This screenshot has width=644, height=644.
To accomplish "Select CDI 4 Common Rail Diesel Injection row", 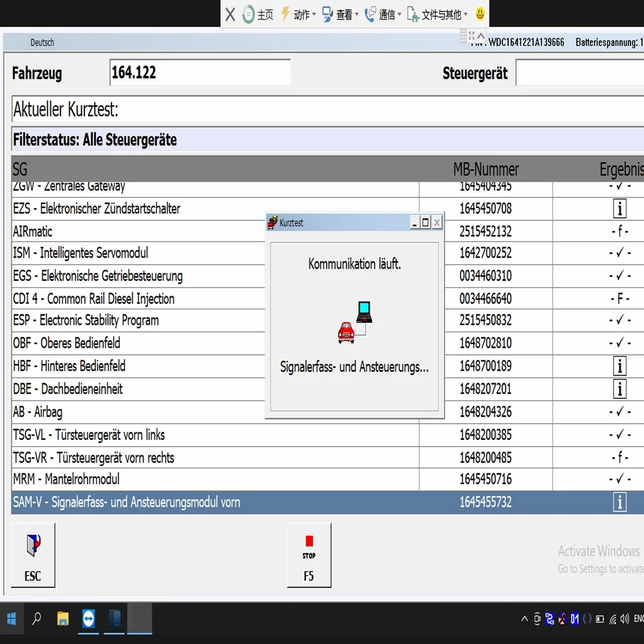I will [129, 299].
